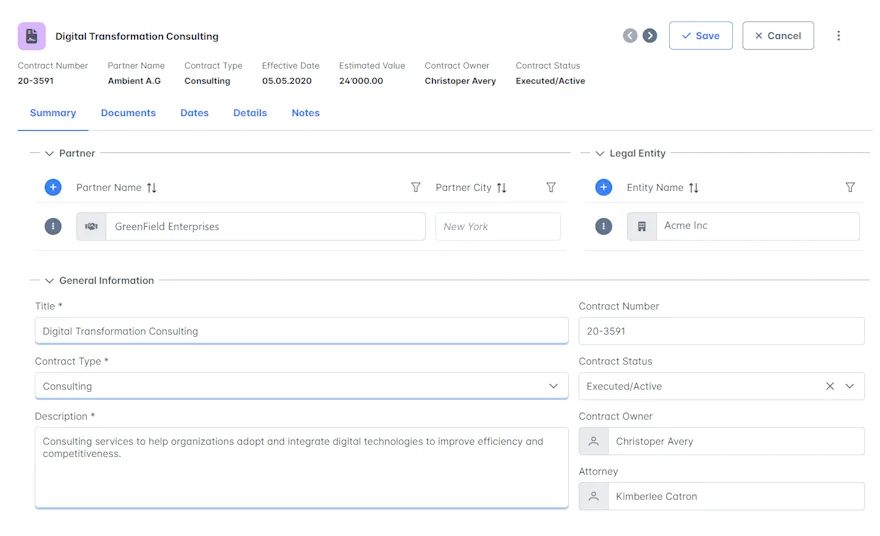
Task: Open the Contract Type dropdown
Action: (553, 386)
